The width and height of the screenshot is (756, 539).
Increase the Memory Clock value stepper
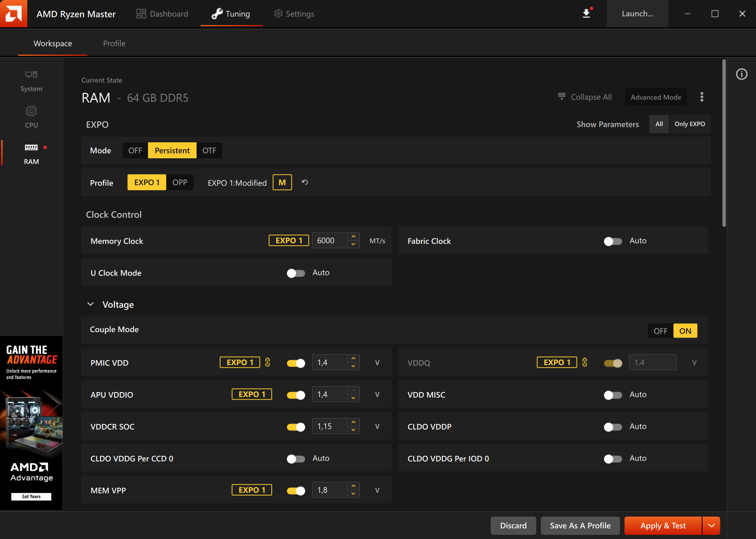[x=353, y=236]
